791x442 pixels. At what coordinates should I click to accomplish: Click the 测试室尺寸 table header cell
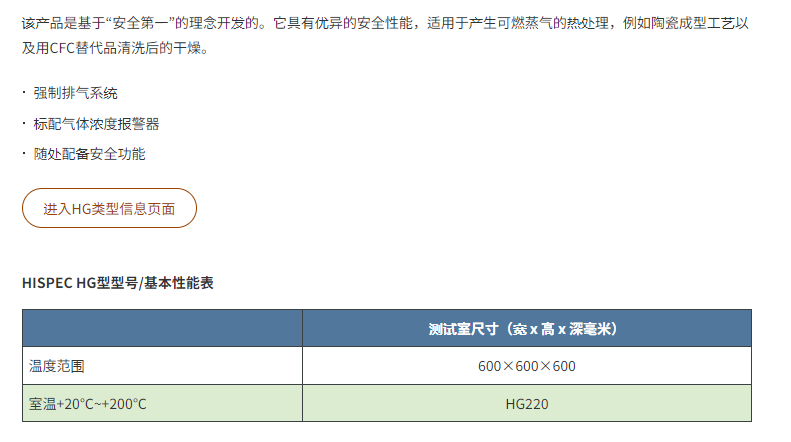pos(527,328)
